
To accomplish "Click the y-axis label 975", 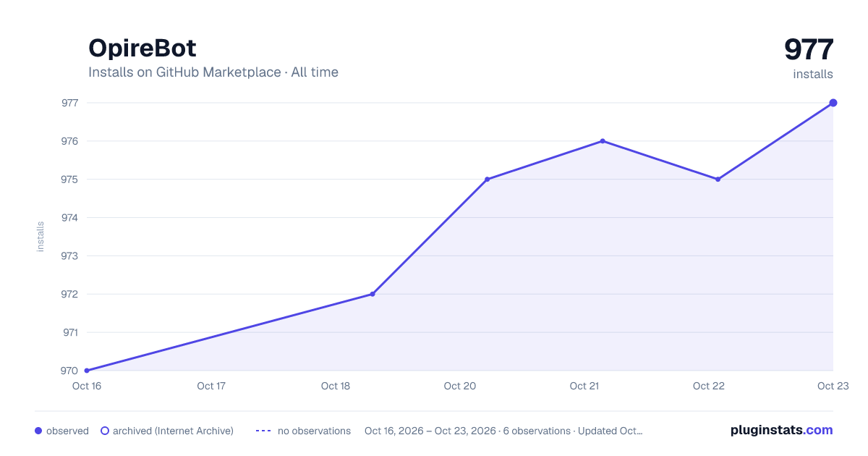I will tap(70, 180).
